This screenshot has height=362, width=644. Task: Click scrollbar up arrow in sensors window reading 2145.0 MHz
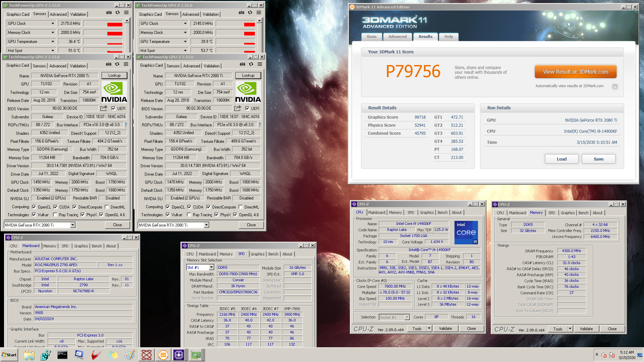coord(259,21)
